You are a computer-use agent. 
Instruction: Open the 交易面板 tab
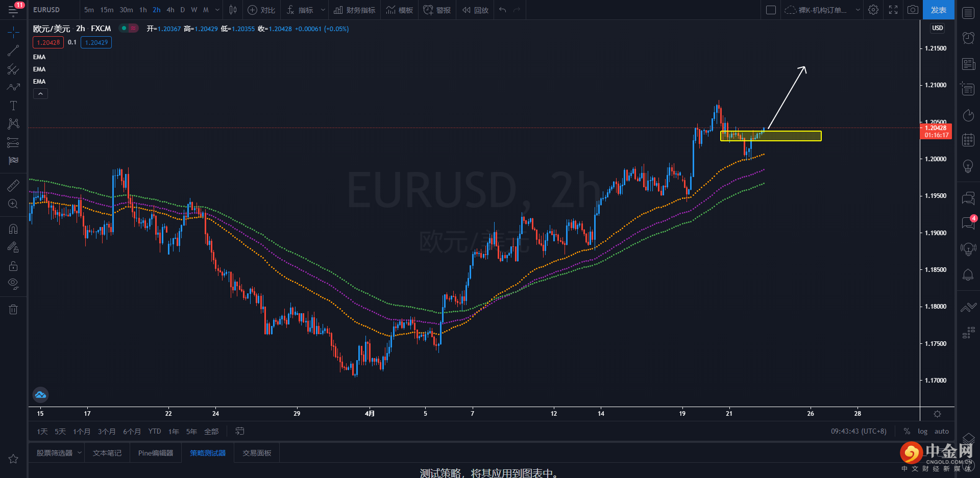pyautogui.click(x=257, y=453)
